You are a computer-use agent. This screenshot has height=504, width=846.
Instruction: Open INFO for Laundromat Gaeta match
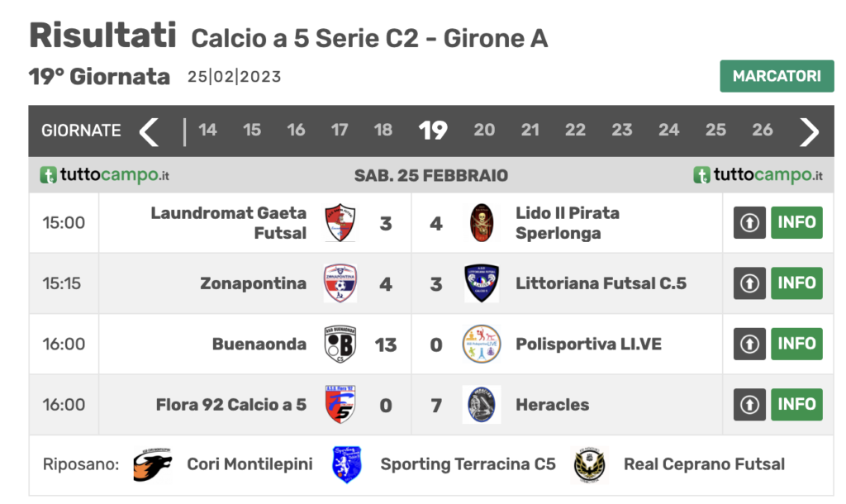point(796,222)
